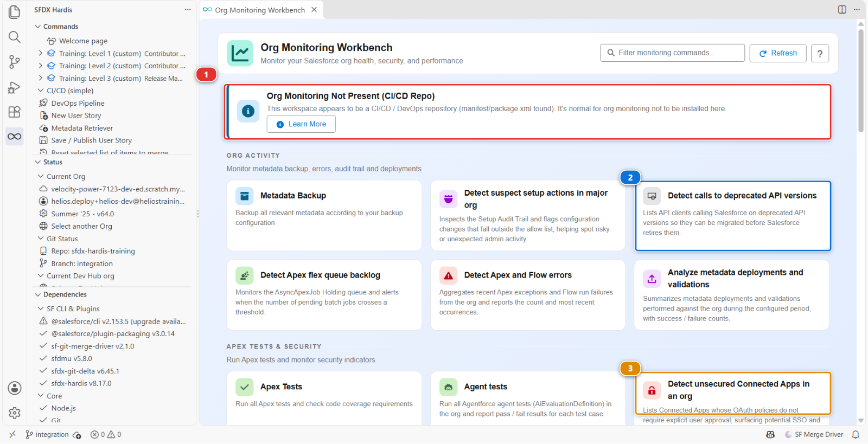Screen dimensions: 868x444
Task: Expand Training: Level 3 (custom) node
Action: [41, 78]
